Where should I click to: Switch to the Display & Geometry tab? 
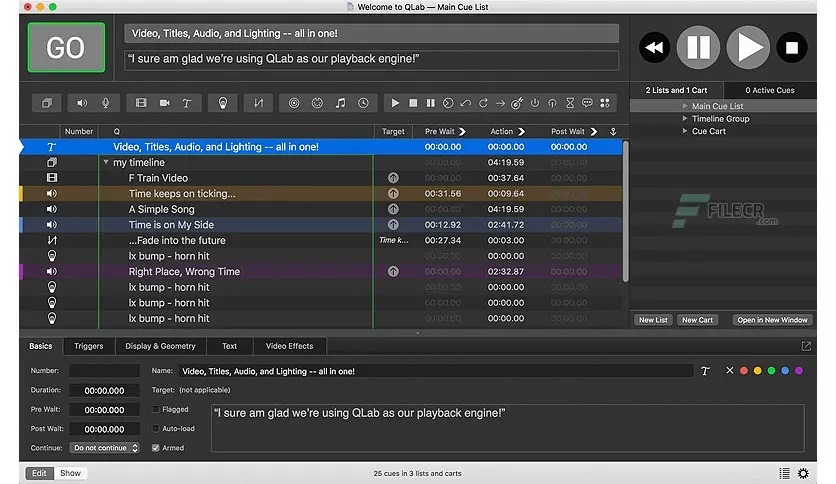pyautogui.click(x=160, y=346)
